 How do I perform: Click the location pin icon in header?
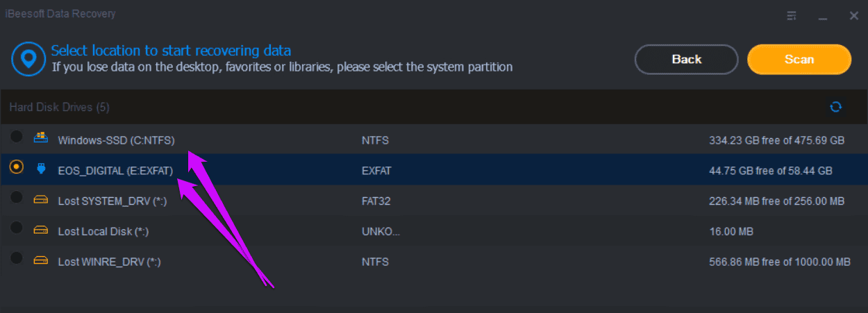pos(28,59)
